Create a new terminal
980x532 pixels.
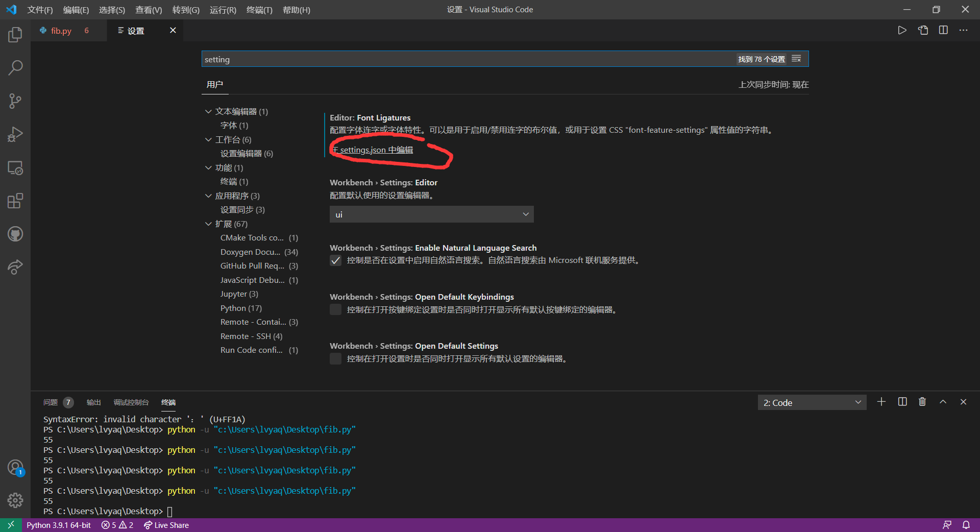[x=881, y=402]
